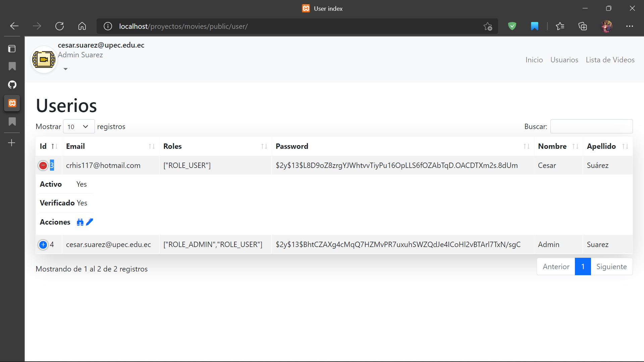Click the 'Siguiente' pagination button
The width and height of the screenshot is (644, 362).
(x=611, y=266)
